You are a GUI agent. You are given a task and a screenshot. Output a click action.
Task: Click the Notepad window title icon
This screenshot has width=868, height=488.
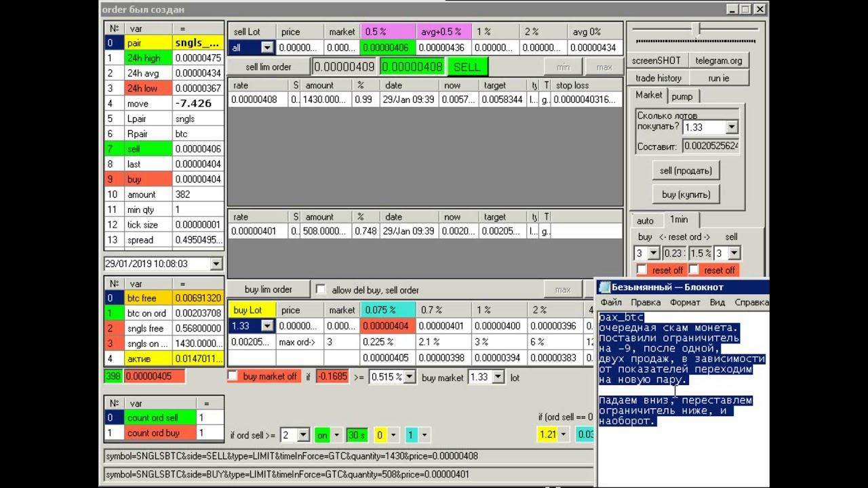[604, 287]
